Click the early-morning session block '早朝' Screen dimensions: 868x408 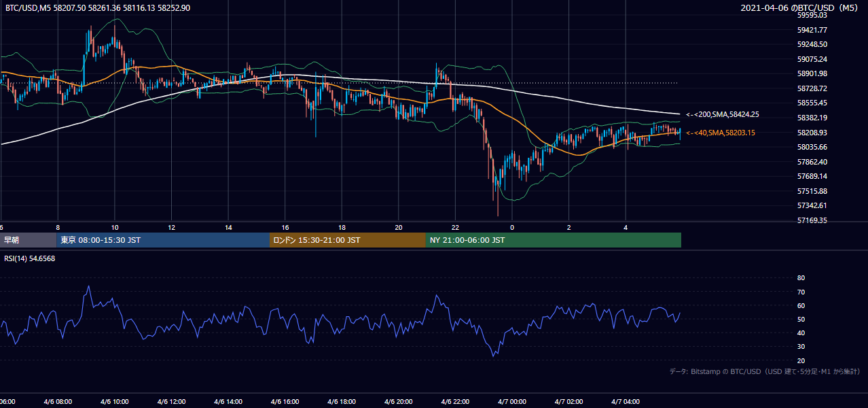(x=28, y=240)
